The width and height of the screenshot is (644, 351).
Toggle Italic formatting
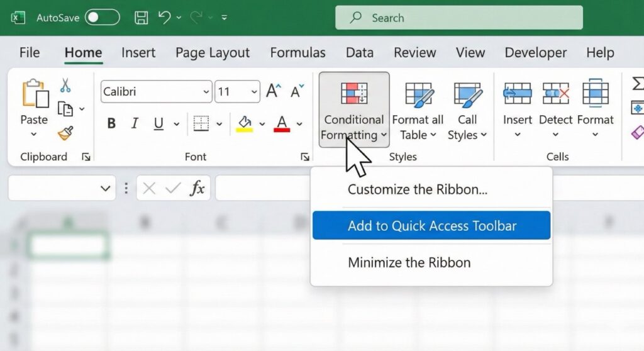click(x=135, y=123)
